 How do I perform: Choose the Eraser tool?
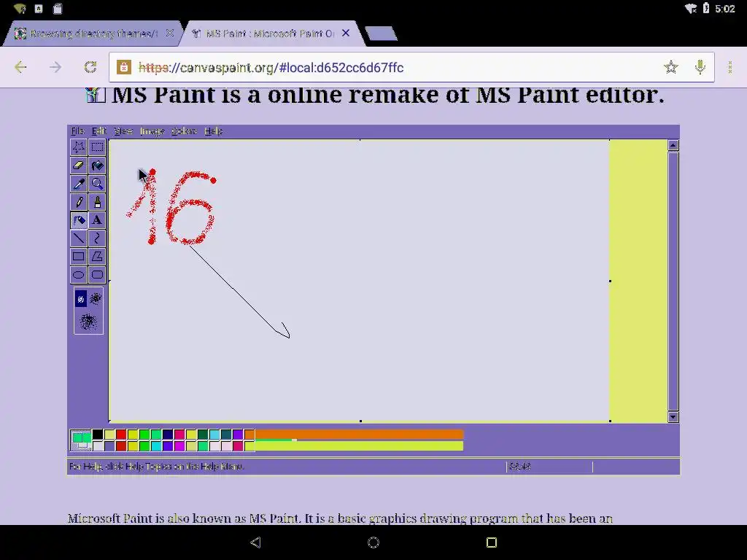click(x=79, y=166)
